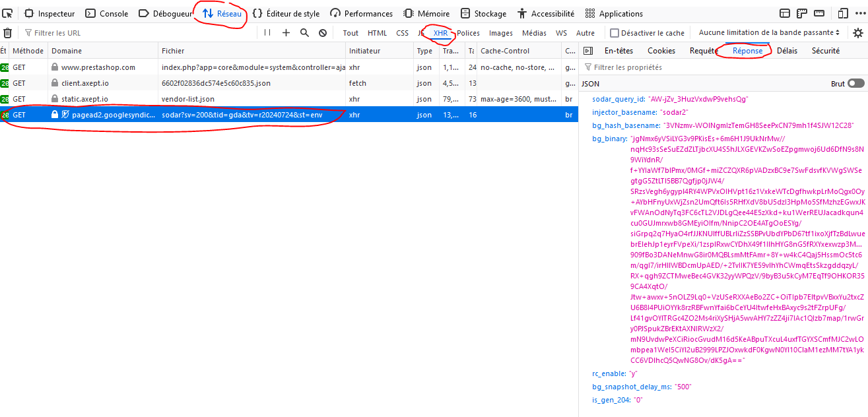The height and width of the screenshot is (417, 868).
Task: Select the www.prestashop.com request row
Action: tap(289, 67)
